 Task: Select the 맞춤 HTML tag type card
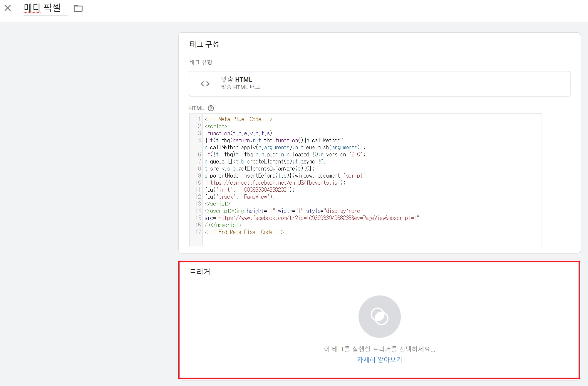pos(379,83)
